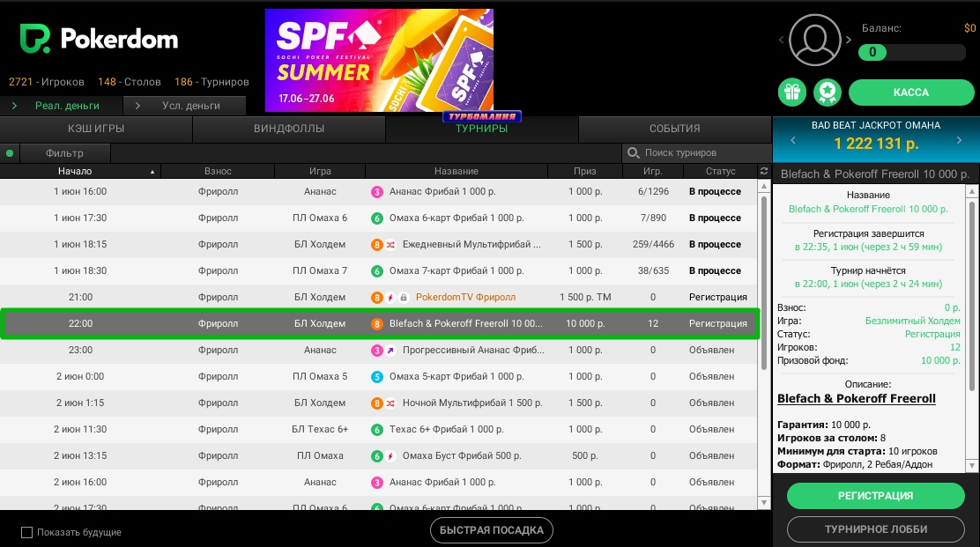
Task: Click re-entry icon on Ежедневный Мультифрибай row
Action: pos(390,245)
